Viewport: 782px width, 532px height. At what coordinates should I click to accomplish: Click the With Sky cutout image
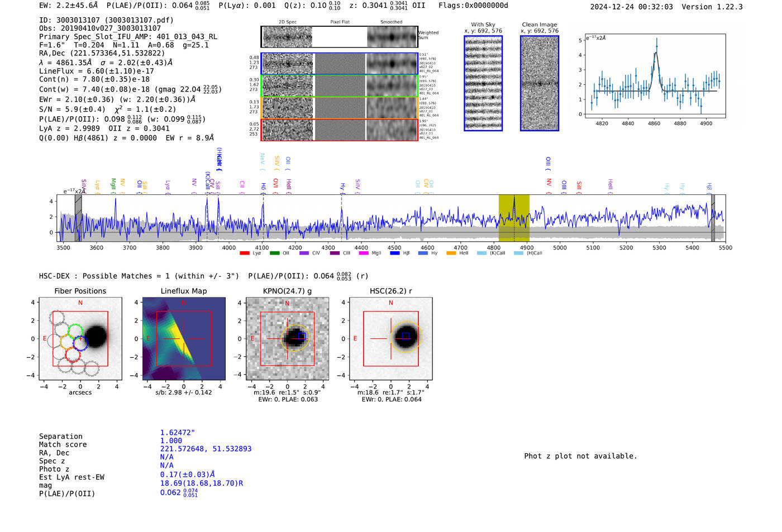pyautogui.click(x=483, y=83)
